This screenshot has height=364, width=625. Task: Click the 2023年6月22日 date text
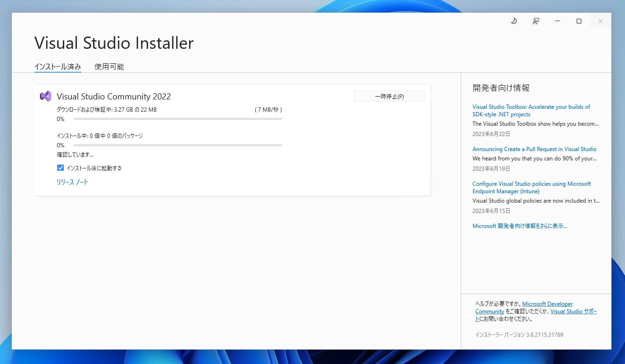491,134
